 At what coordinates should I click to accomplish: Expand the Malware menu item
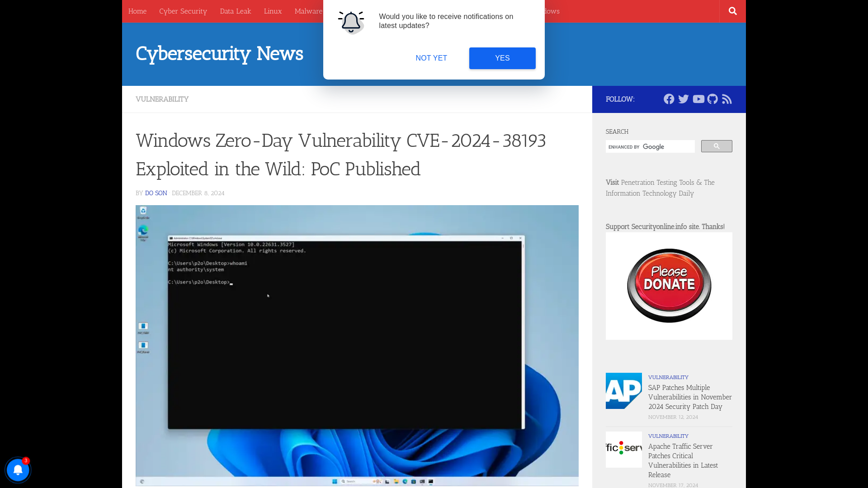(308, 11)
